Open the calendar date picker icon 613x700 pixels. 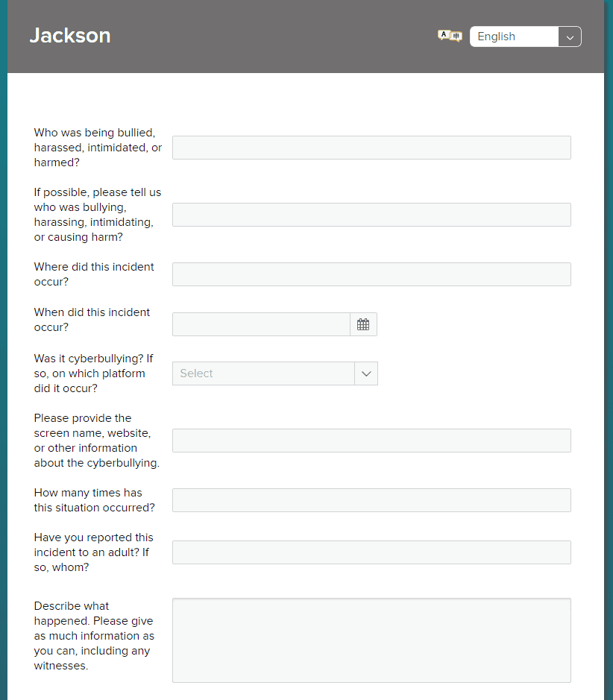coord(363,324)
